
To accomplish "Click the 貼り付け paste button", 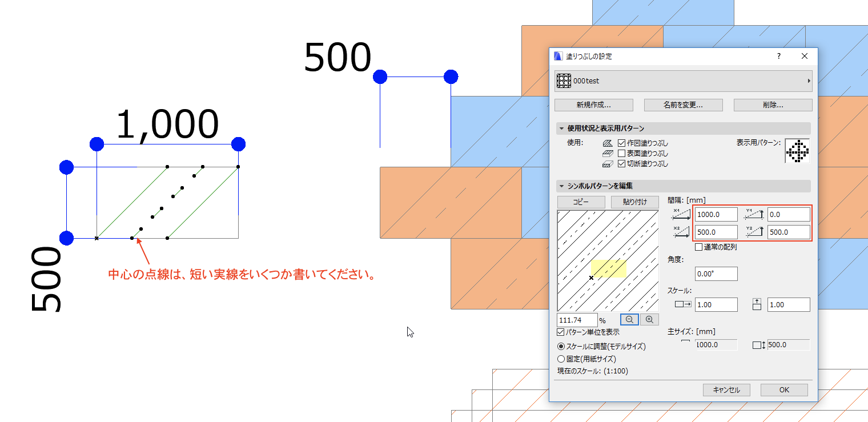I will click(634, 202).
